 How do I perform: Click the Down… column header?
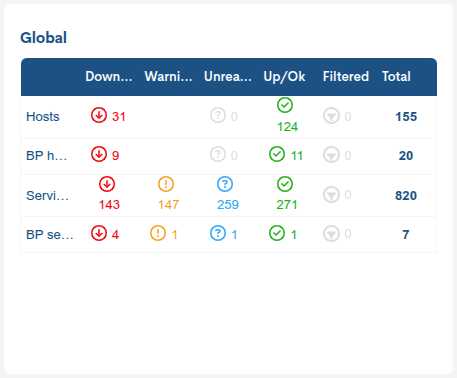click(109, 76)
